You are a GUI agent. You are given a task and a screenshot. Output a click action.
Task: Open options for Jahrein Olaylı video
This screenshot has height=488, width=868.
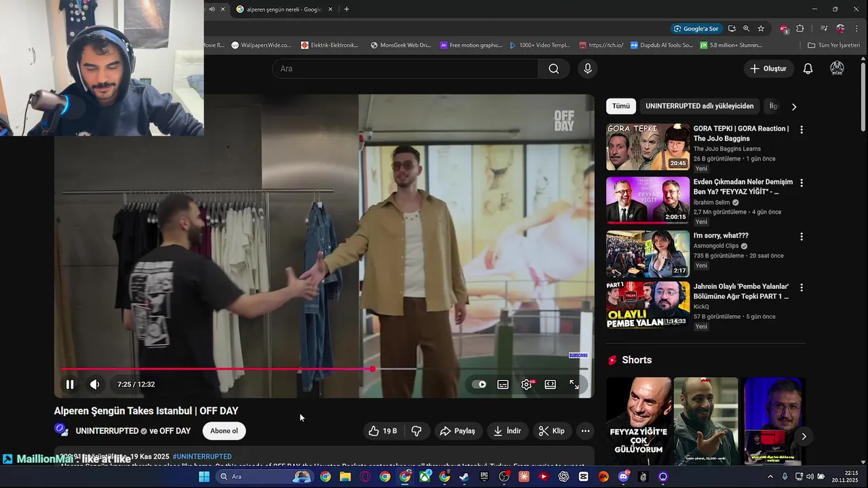(802, 287)
